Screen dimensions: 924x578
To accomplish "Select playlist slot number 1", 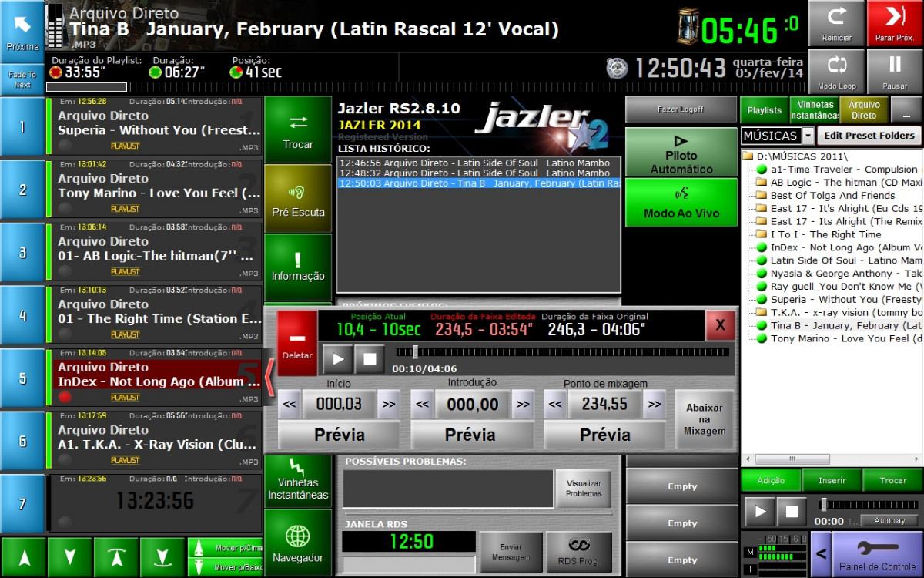I will tap(22, 127).
